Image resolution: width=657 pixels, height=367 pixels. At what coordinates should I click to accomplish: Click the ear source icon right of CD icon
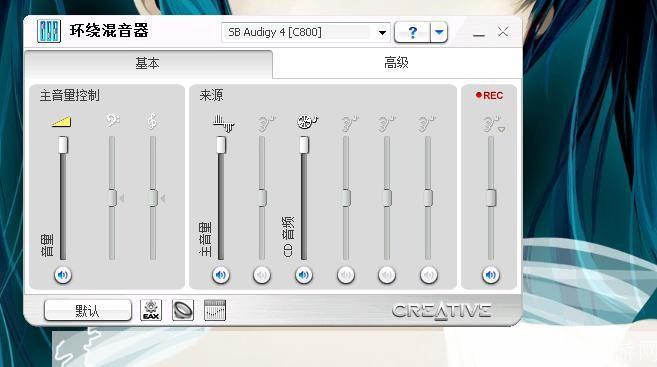click(x=349, y=124)
